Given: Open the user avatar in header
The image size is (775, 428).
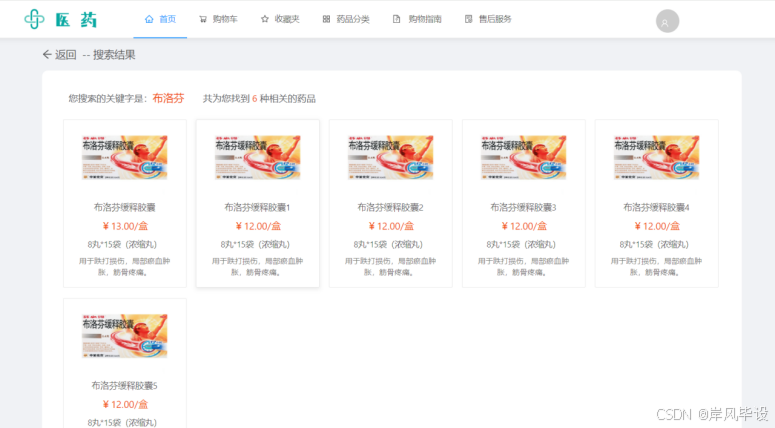Looking at the screenshot, I should point(667,21).
